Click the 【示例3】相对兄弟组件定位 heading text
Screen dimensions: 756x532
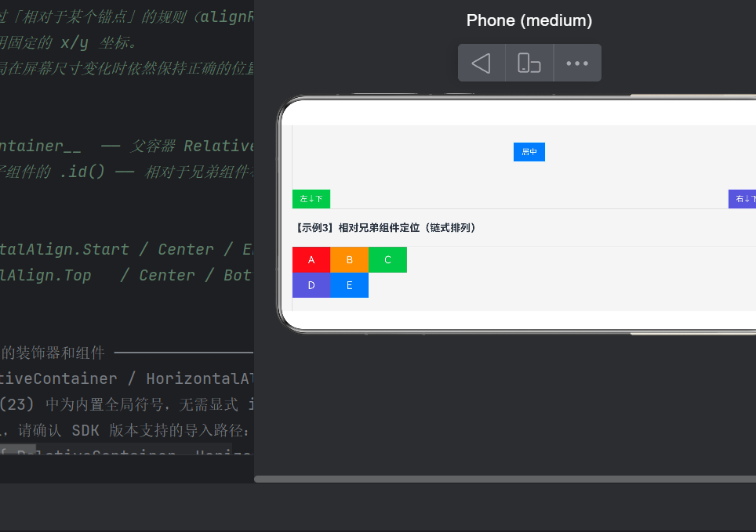click(x=386, y=227)
